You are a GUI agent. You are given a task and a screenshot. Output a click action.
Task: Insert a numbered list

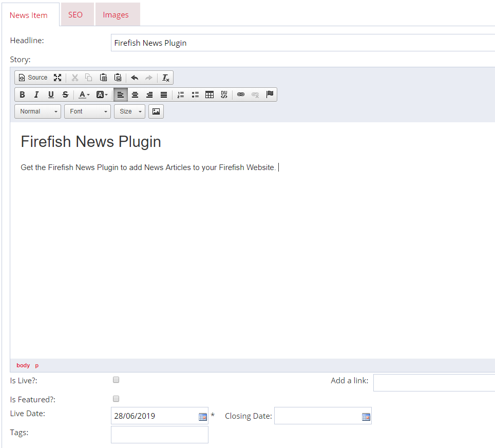click(x=181, y=95)
